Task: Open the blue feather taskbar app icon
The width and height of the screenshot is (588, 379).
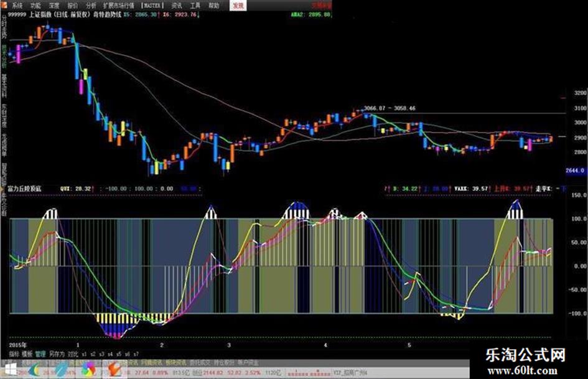Action: pyautogui.click(x=61, y=370)
